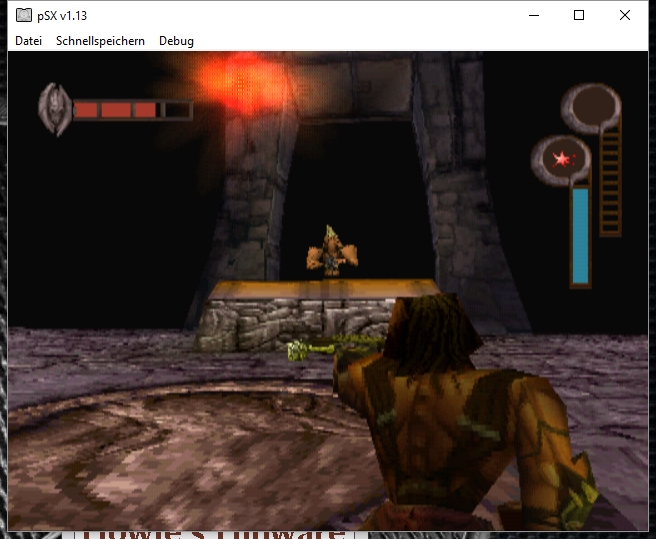Close the pSX emulator window
Screen dimensions: 656x539
(x=625, y=15)
